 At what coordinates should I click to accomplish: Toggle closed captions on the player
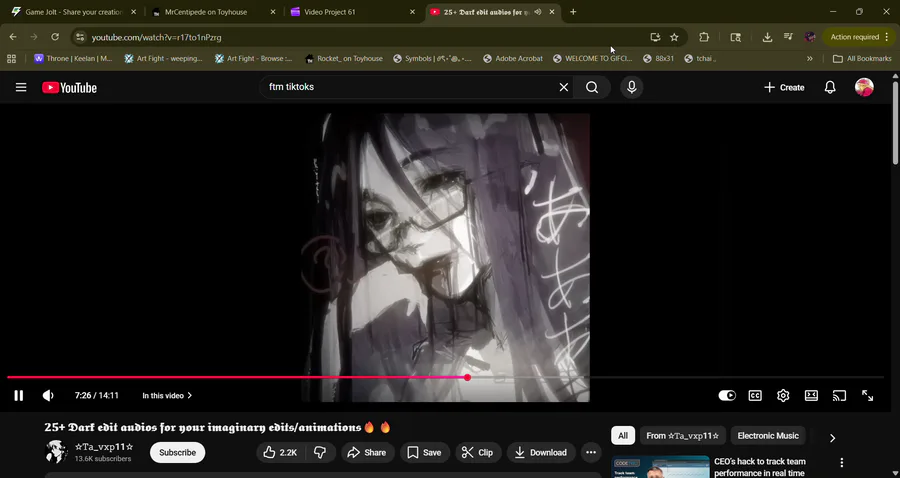pyautogui.click(x=755, y=395)
